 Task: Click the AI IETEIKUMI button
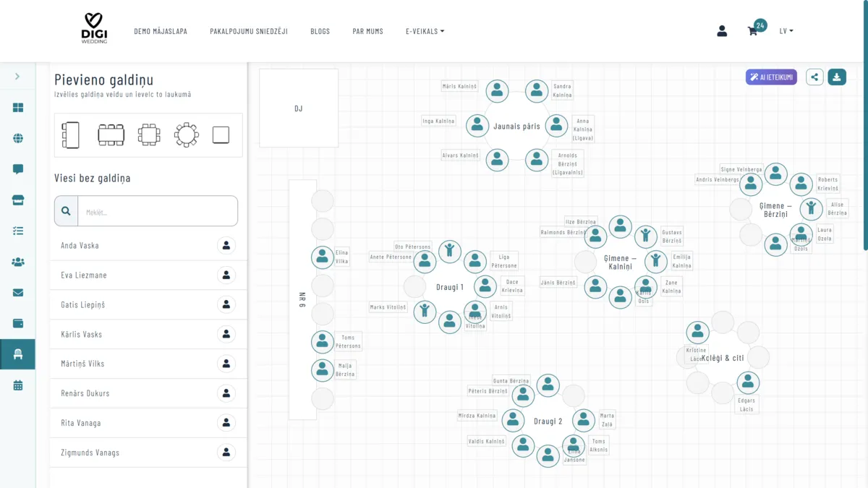coord(771,77)
